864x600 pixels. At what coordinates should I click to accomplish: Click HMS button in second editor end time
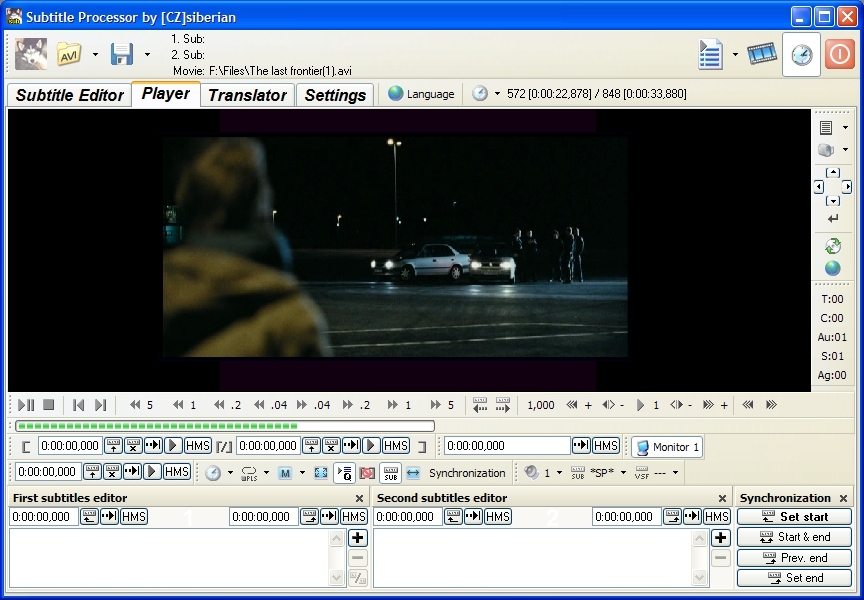(717, 517)
